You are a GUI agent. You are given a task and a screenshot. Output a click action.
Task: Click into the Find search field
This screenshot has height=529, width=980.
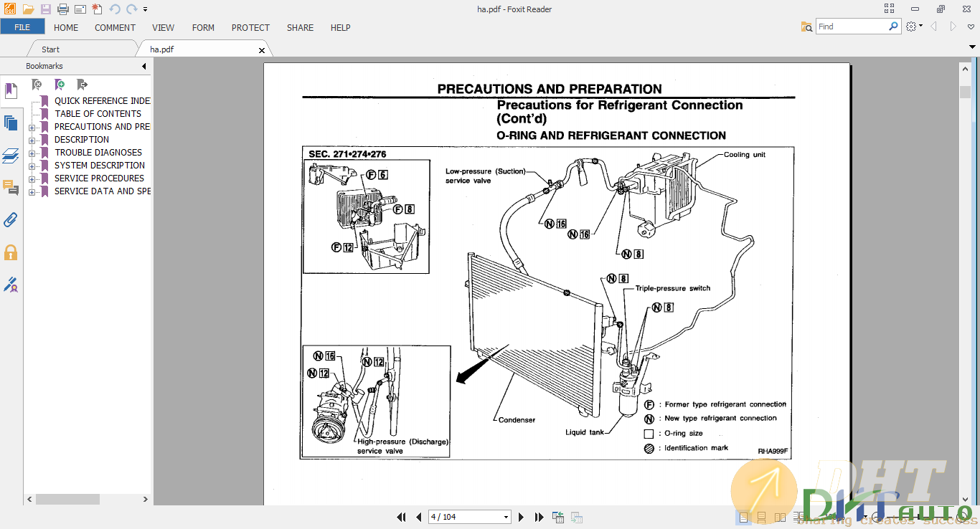(852, 27)
